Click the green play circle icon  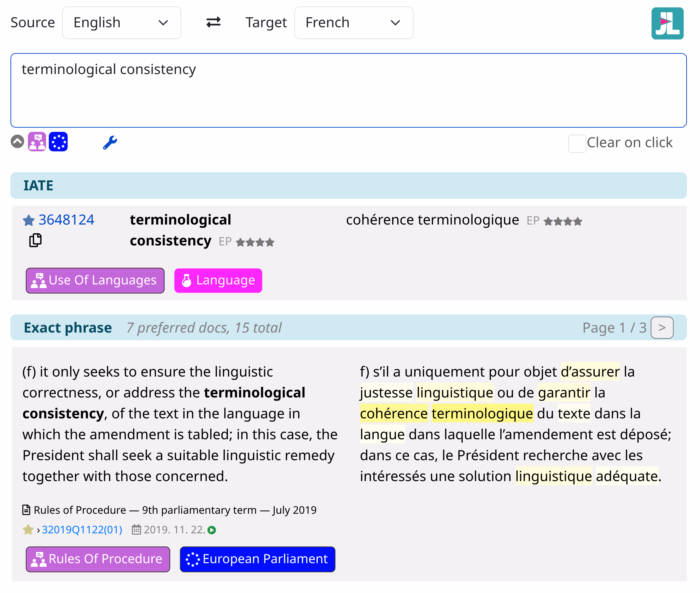tap(212, 530)
